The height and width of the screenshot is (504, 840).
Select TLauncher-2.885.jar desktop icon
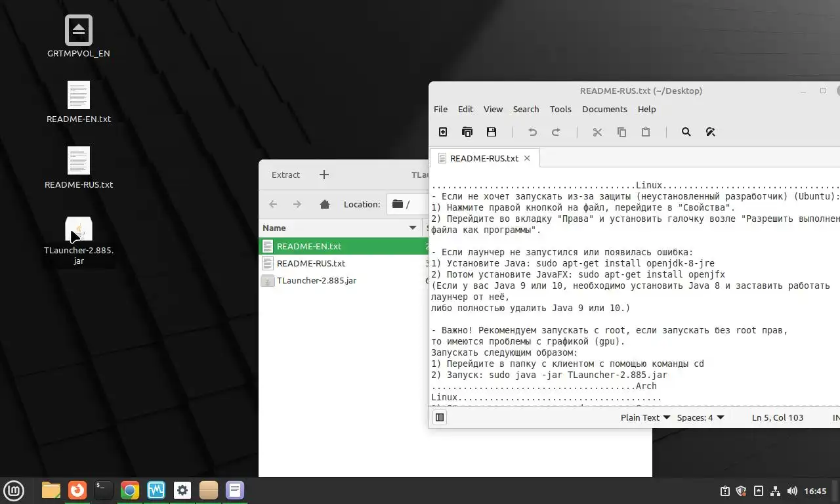coord(79,240)
